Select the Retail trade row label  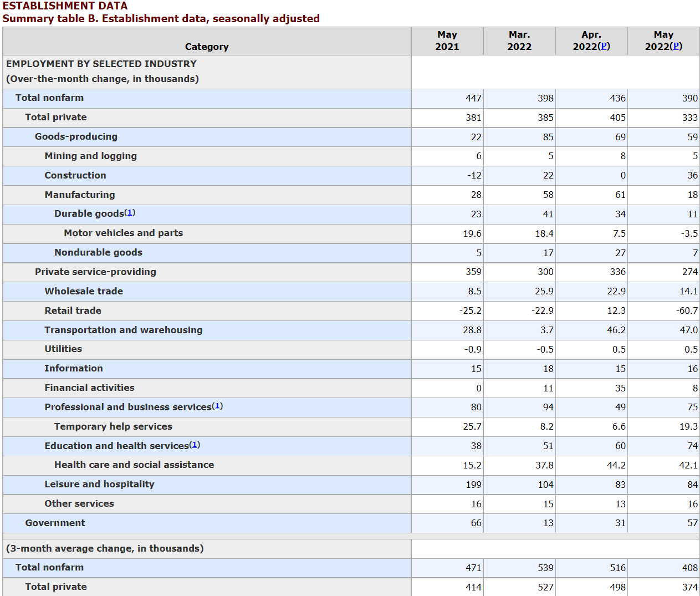[73, 310]
